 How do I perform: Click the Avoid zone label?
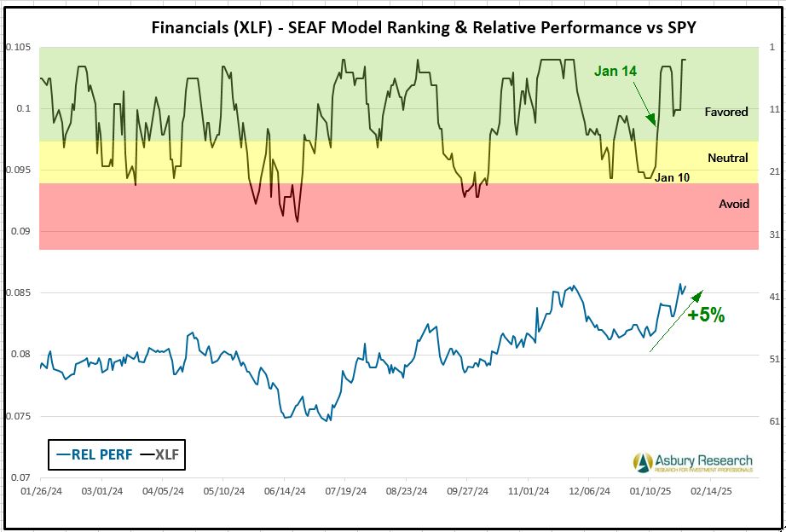[732, 204]
